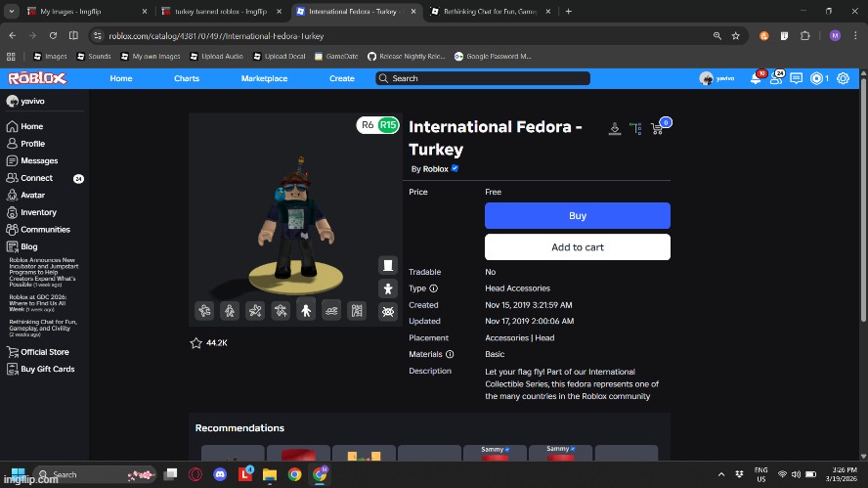Switch avatar preview to R6

pos(368,125)
